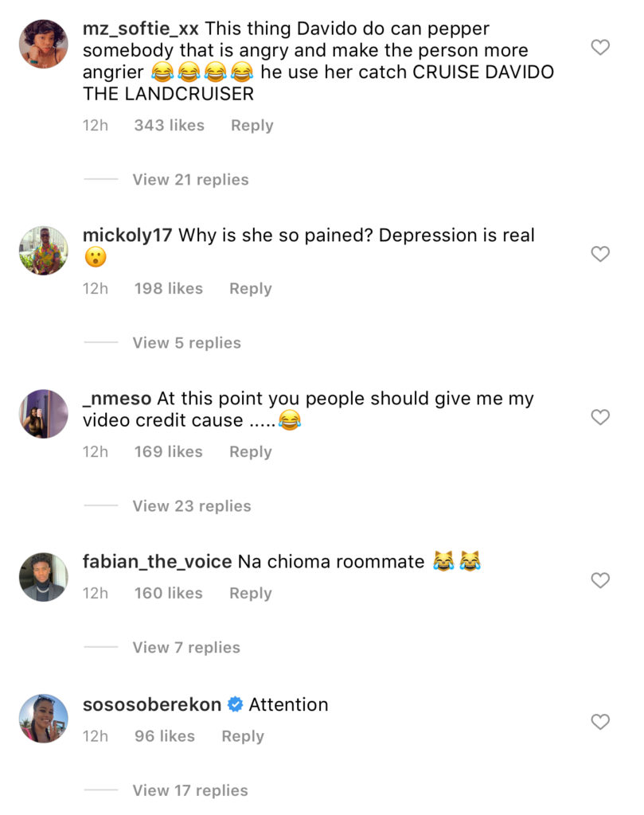
Task: Tap _nmeso's profile photo
Action: coord(43,414)
